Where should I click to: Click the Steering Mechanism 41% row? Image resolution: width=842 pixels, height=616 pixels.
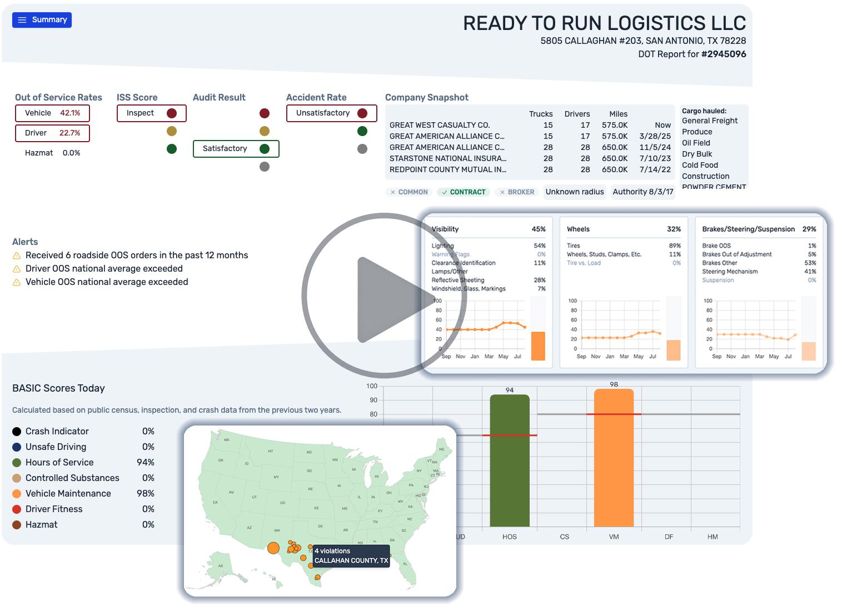[x=759, y=272]
